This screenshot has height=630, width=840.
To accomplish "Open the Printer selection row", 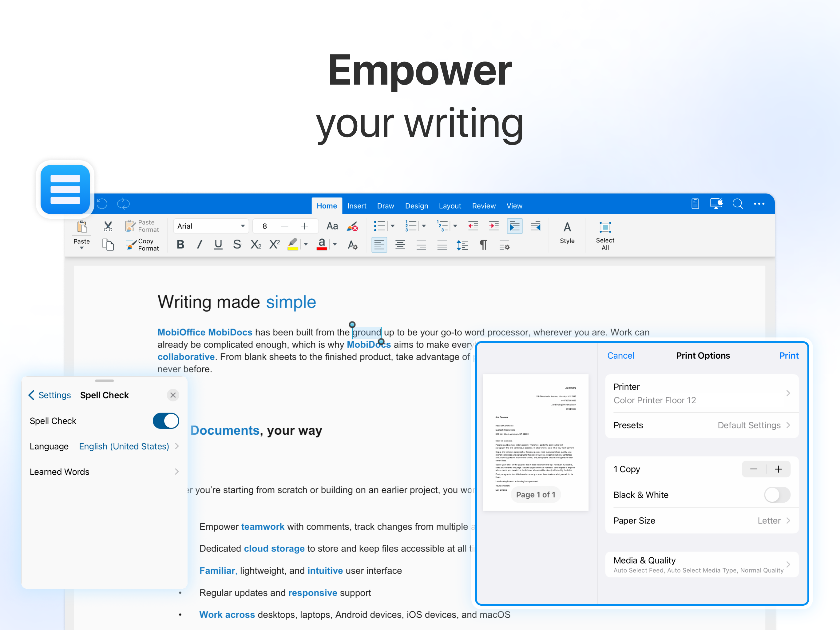I will 702,393.
